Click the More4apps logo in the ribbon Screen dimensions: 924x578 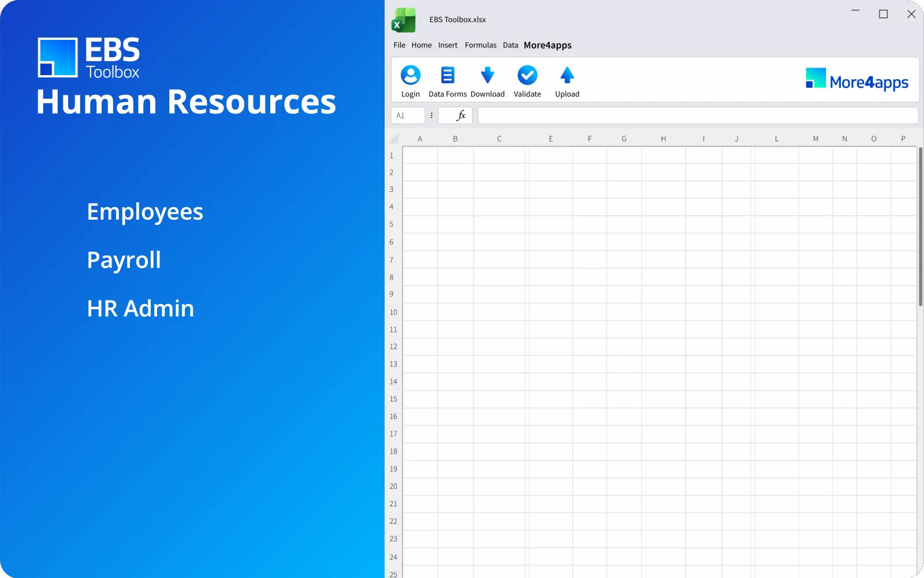click(x=857, y=80)
